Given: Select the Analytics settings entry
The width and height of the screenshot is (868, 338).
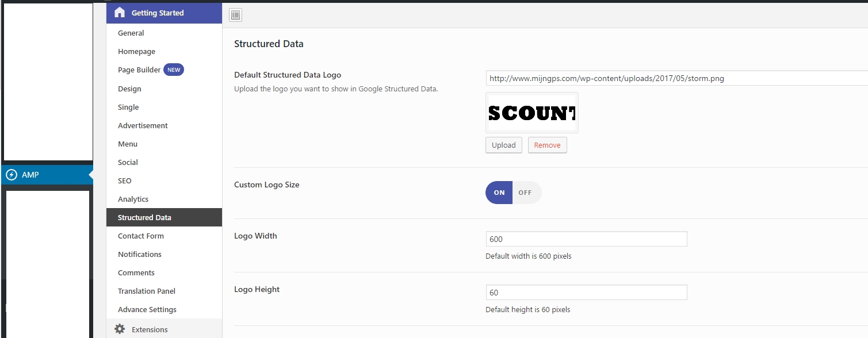Looking at the screenshot, I should pyautogui.click(x=133, y=199).
